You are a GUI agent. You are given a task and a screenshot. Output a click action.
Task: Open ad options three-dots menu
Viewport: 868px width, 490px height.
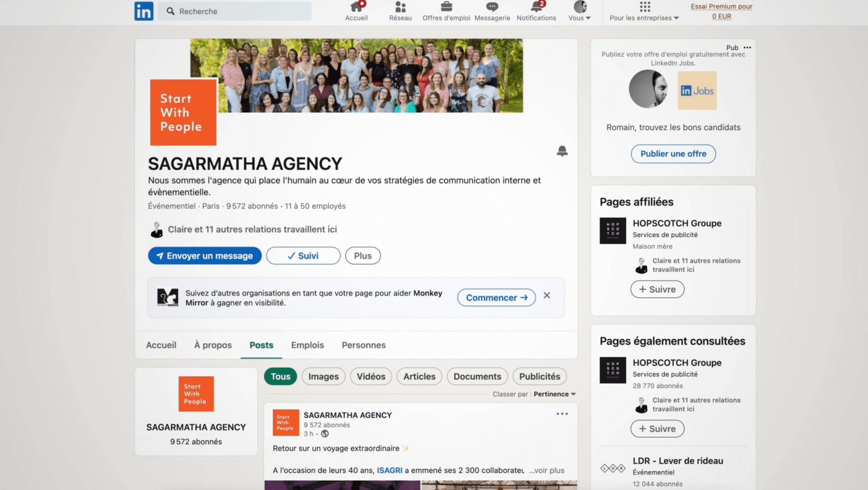coord(747,48)
